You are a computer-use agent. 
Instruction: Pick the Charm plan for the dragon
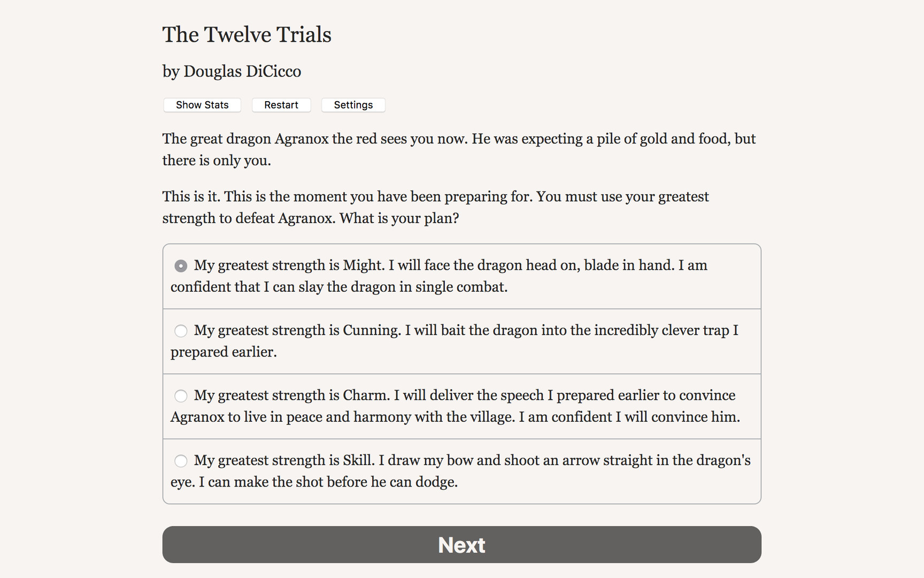[x=181, y=396]
